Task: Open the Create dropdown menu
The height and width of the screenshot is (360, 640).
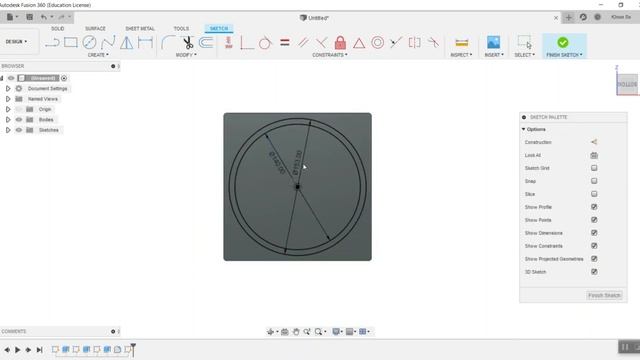Action: (98, 55)
